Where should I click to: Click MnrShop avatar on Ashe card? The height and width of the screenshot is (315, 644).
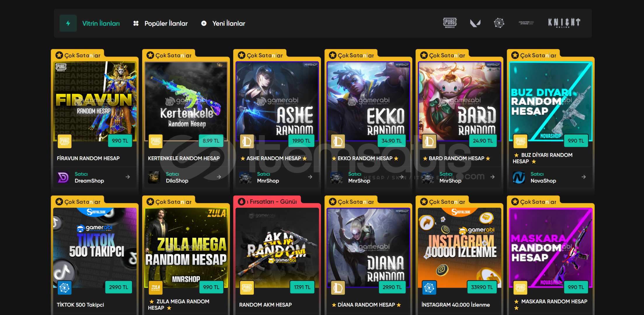pos(245,177)
